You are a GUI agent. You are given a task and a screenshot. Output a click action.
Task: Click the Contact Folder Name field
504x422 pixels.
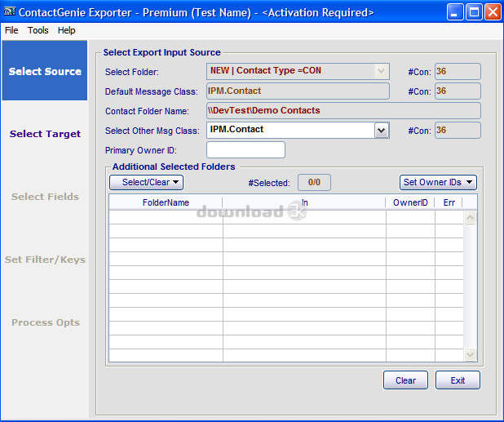click(343, 110)
